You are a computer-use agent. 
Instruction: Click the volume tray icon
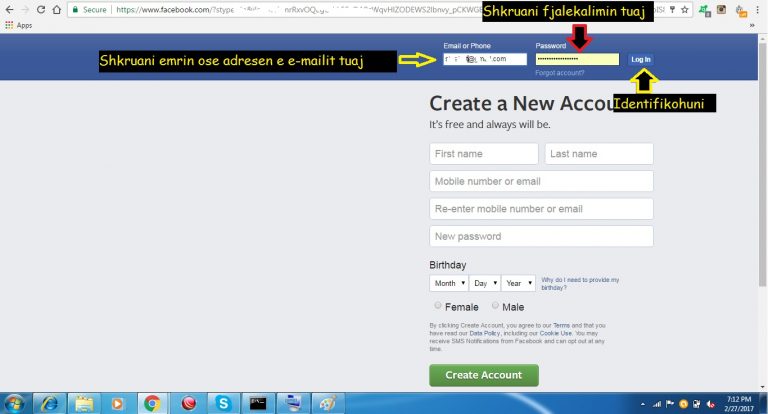(710, 404)
